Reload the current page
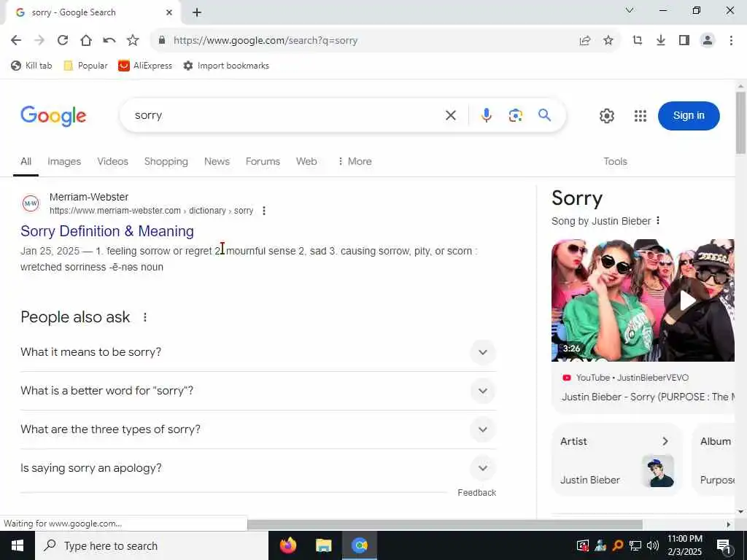The width and height of the screenshot is (747, 560). point(63,41)
